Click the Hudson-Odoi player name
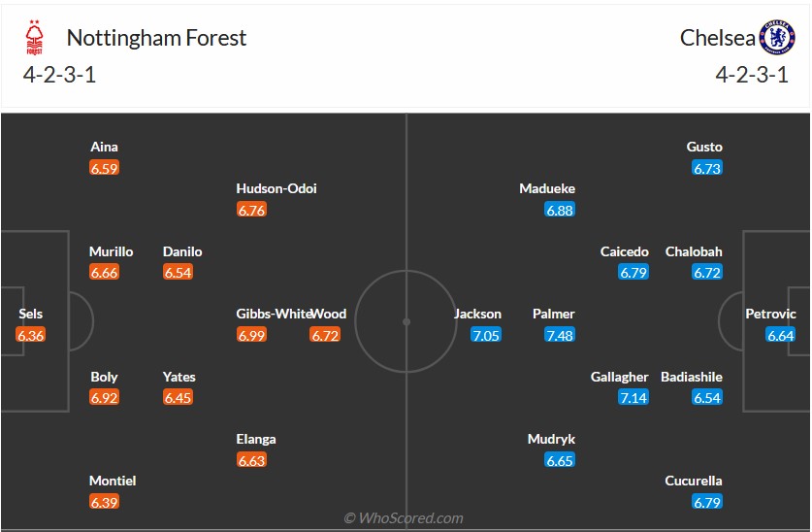The width and height of the screenshot is (812, 532). (276, 188)
